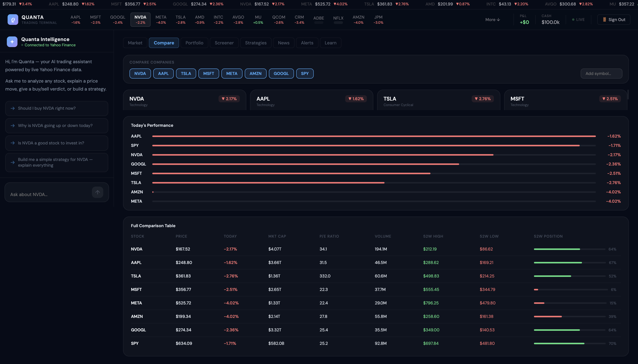Click arrow beside 'Should I buy NVDA right now?'
This screenshot has width=638, height=364.
pos(13,108)
